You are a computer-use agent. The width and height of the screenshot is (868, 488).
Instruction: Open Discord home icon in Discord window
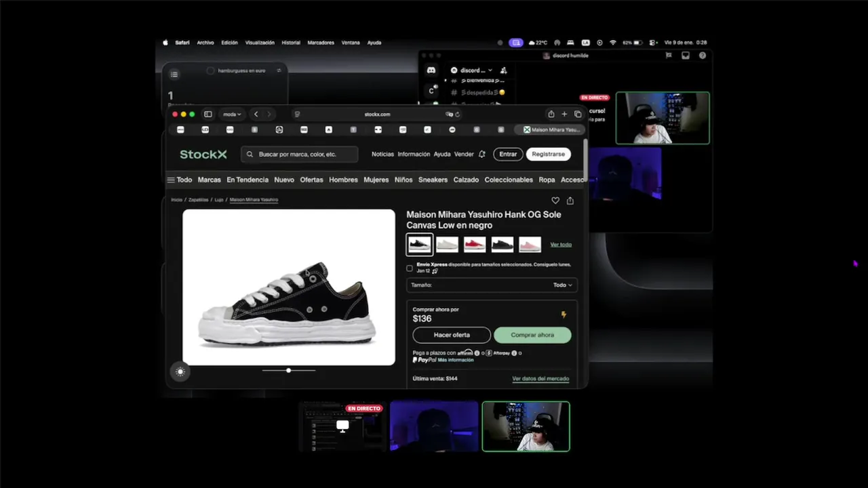tap(431, 70)
